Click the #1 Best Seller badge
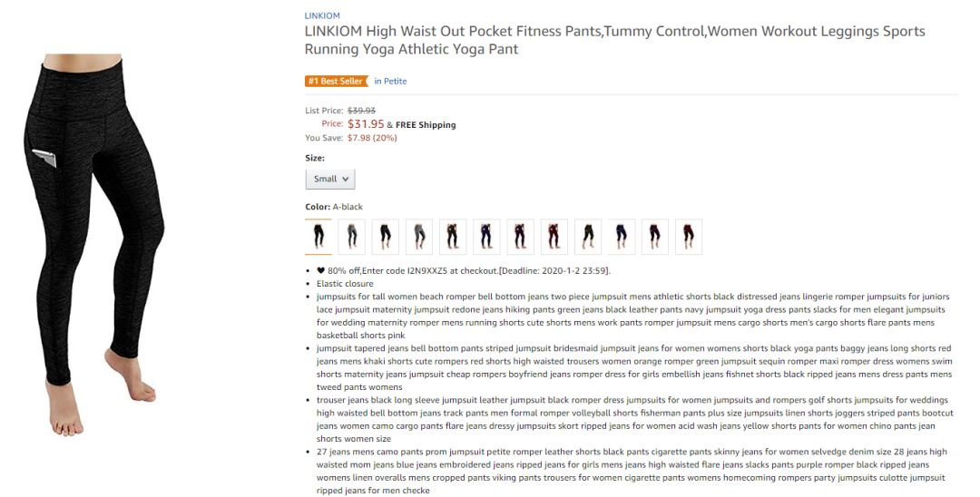 337,81
